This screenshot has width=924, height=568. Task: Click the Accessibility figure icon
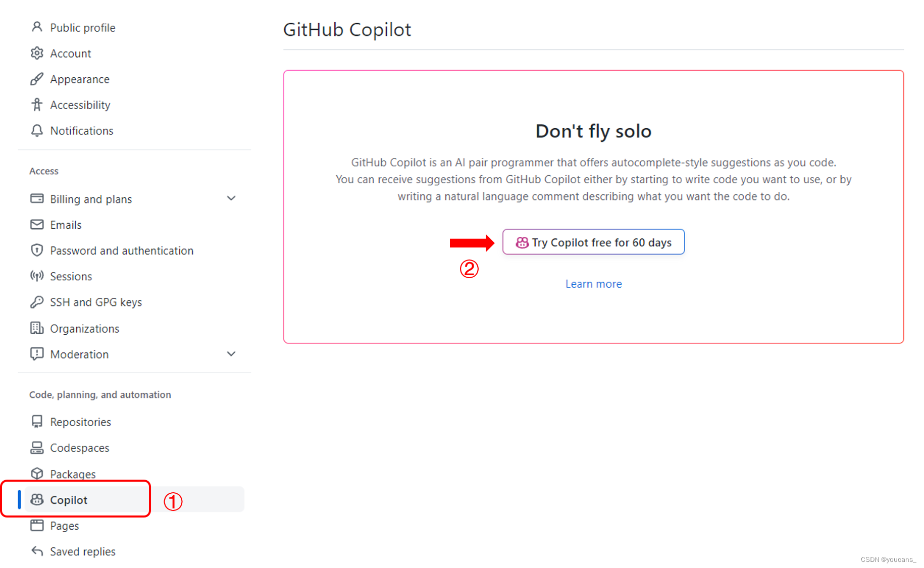(37, 105)
